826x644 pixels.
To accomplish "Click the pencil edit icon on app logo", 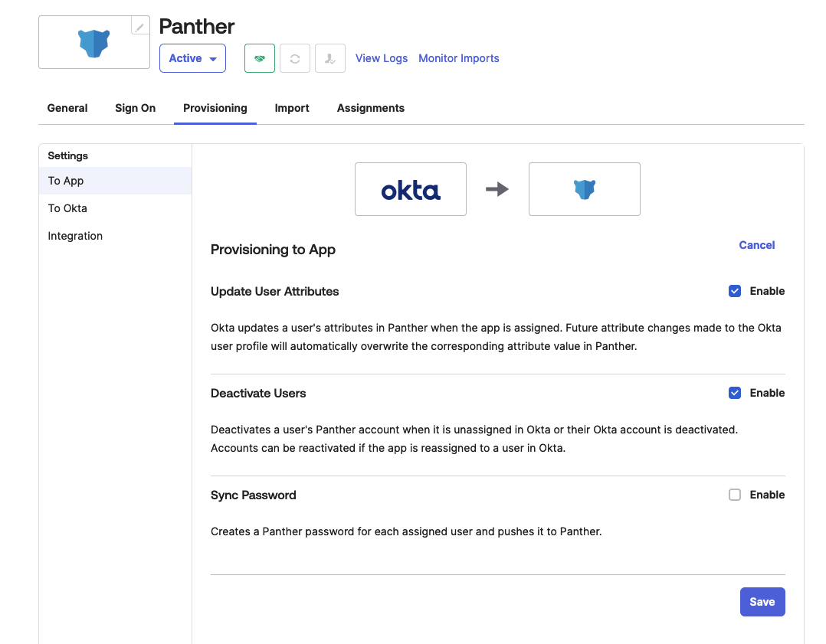I will click(x=139, y=25).
